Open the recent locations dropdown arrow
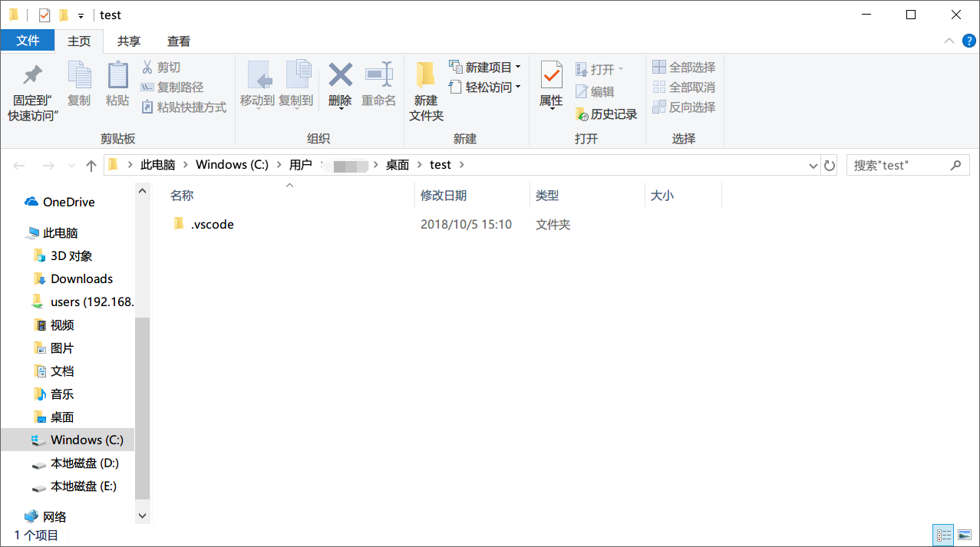980x547 pixels. 71,166
